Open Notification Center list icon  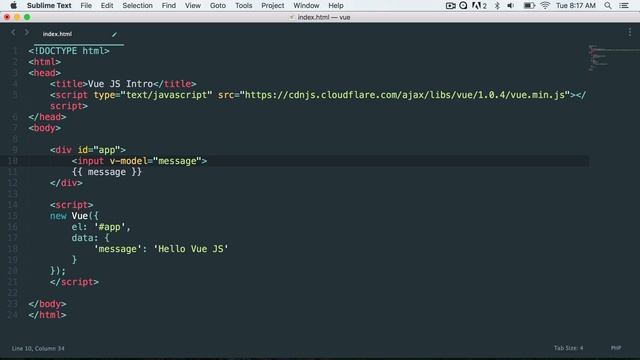624,6
